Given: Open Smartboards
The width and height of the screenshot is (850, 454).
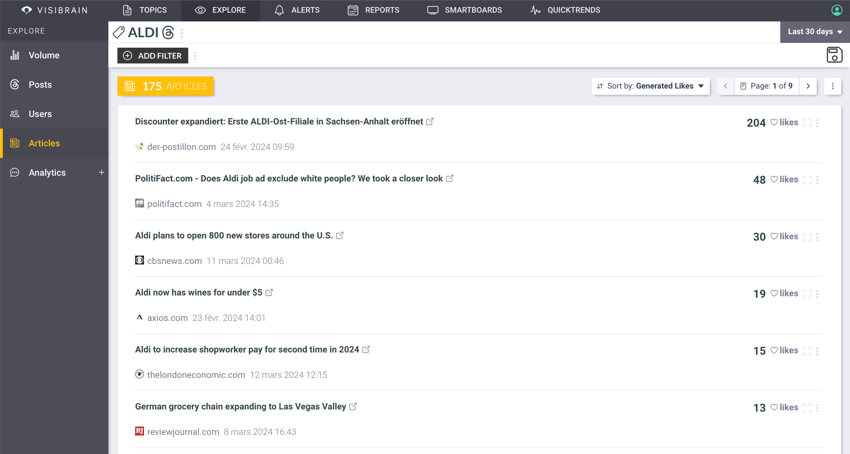Looking at the screenshot, I should pyautogui.click(x=465, y=10).
